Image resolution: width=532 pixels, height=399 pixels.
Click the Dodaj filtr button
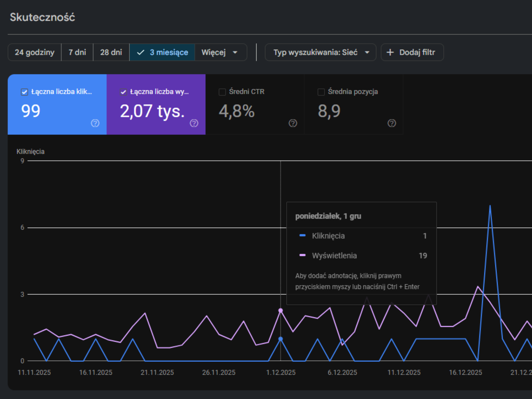[x=412, y=52]
